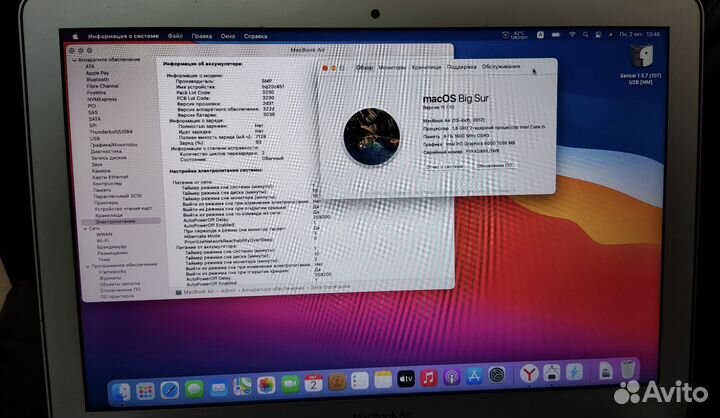This screenshot has height=418, width=720.
Task: Open Notes from the Dock
Action: tap(382, 380)
